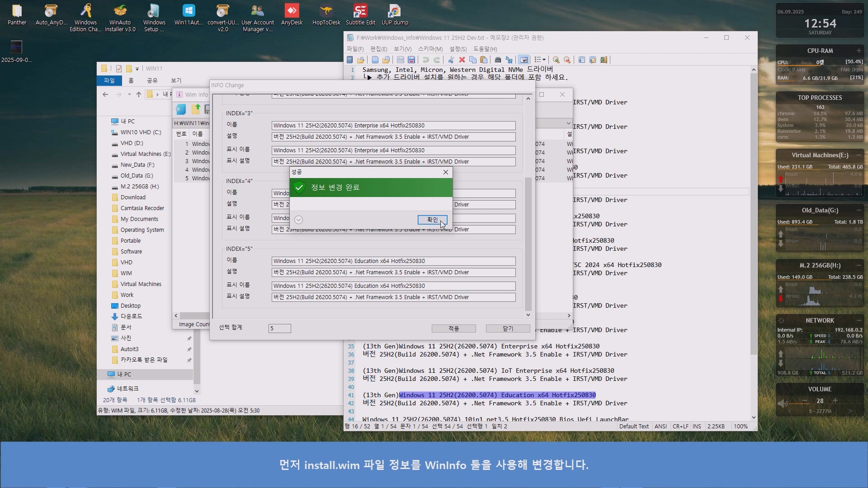Click the New document icon in Notepad2 toolbar
Screen dimensions: 868x488
click(375, 60)
